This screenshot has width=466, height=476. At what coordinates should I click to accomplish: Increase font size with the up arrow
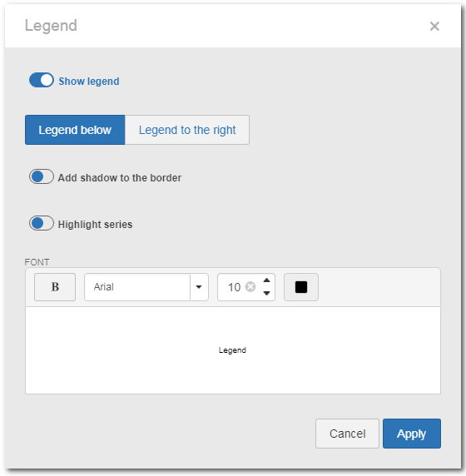click(x=266, y=280)
